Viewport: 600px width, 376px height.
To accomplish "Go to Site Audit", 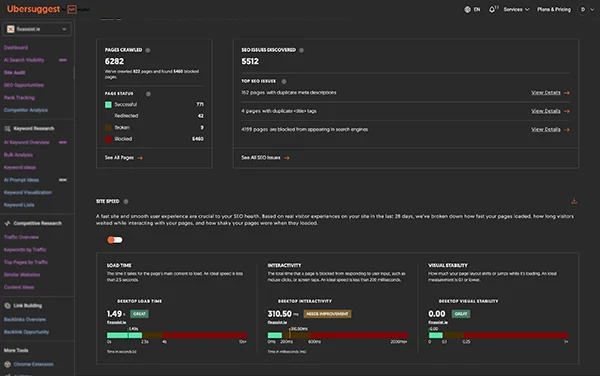I will [15, 73].
